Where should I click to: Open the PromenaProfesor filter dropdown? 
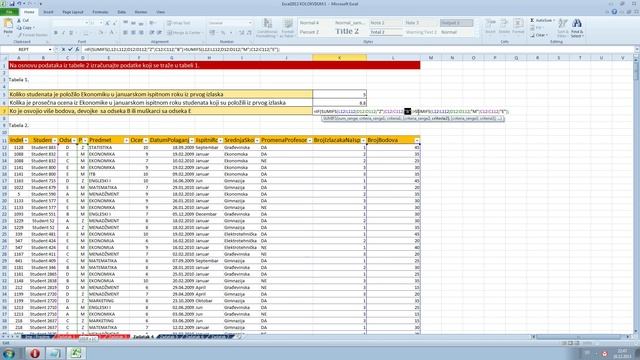point(310,140)
